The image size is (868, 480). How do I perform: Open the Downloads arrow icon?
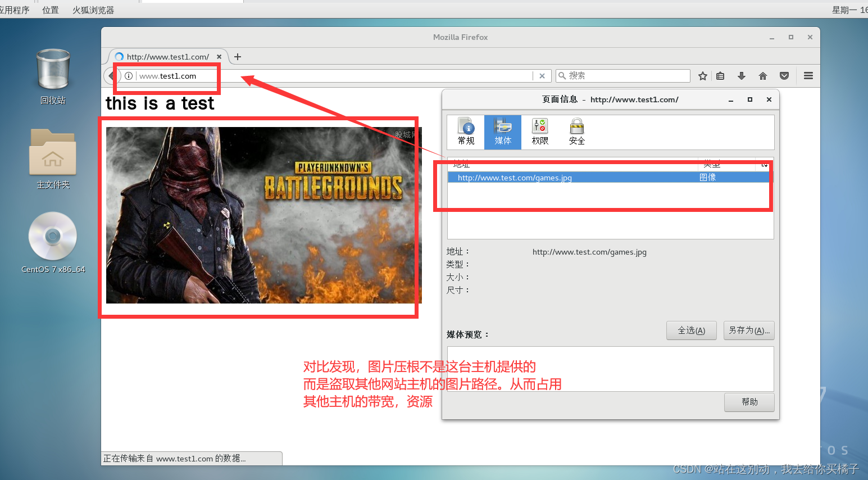(x=742, y=76)
